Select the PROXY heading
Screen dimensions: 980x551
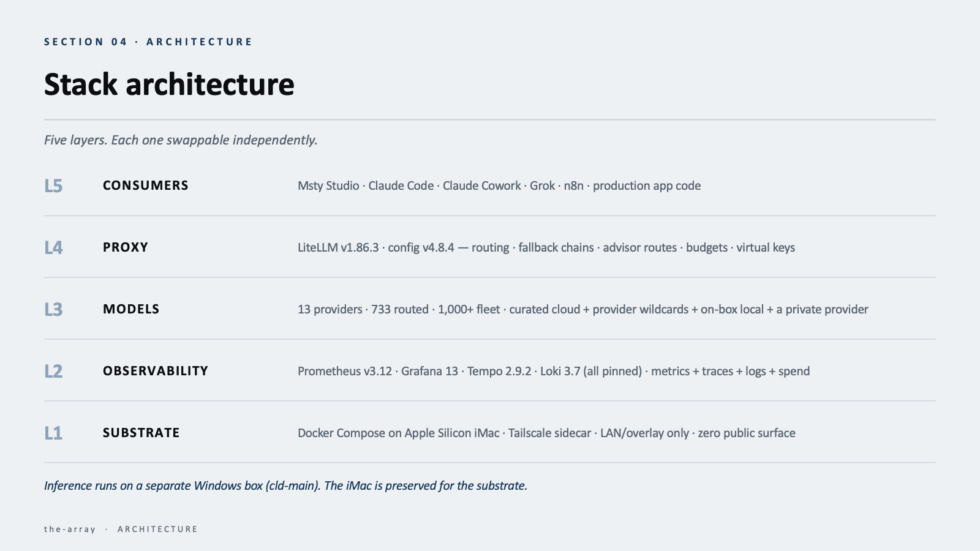click(x=126, y=247)
